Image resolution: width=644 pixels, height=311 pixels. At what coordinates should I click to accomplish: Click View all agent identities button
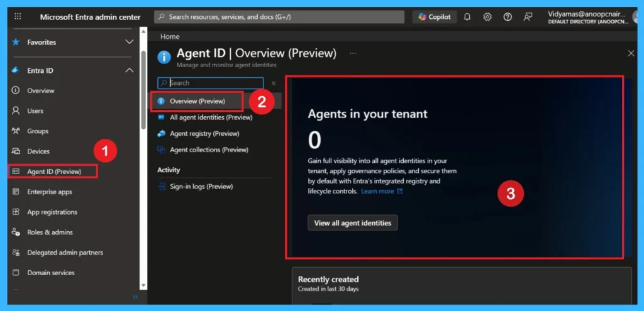click(353, 223)
